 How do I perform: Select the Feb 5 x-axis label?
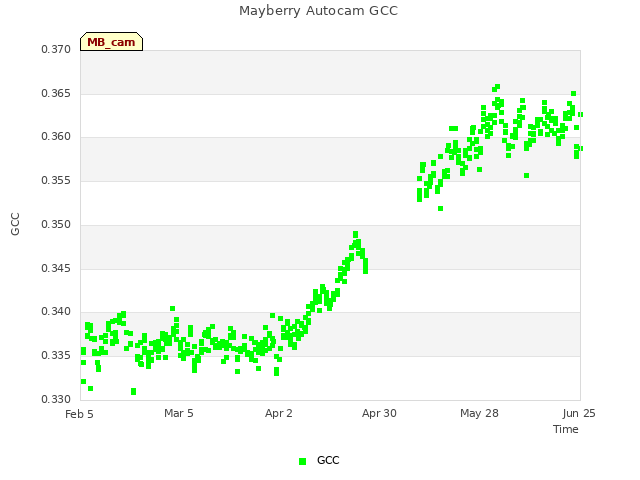[x=79, y=414]
